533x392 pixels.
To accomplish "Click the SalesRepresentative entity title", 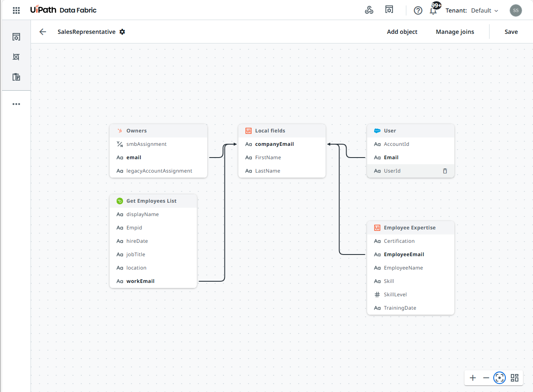I will pos(87,32).
